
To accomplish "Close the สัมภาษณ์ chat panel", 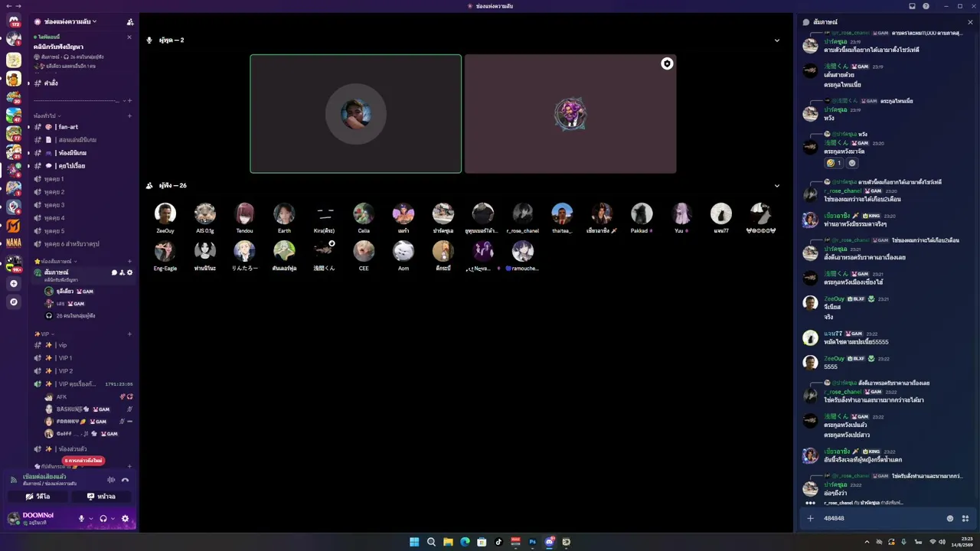I will coord(970,22).
